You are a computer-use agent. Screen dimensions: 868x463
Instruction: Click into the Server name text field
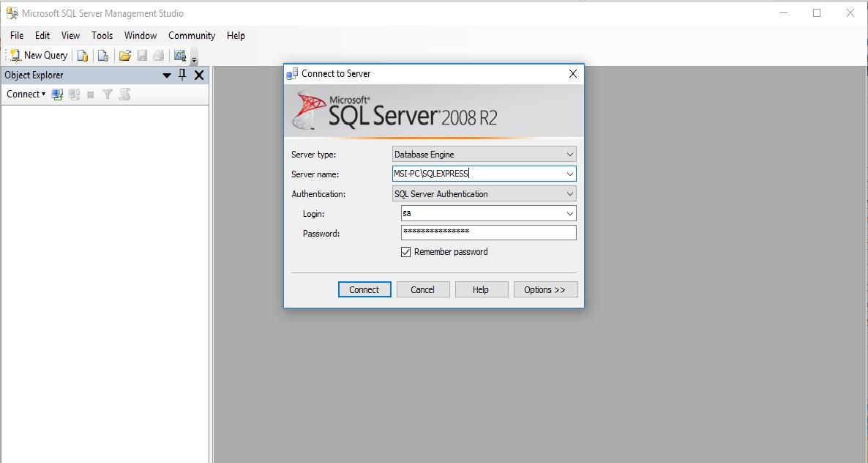click(x=478, y=174)
